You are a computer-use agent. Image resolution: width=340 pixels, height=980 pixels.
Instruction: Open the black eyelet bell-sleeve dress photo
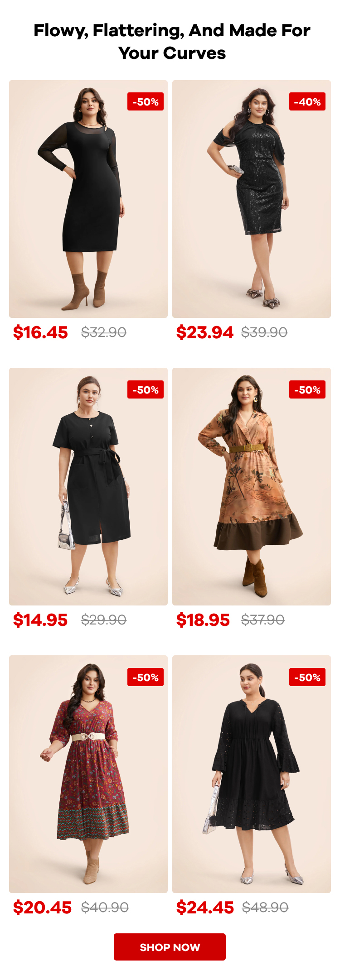[x=252, y=774]
